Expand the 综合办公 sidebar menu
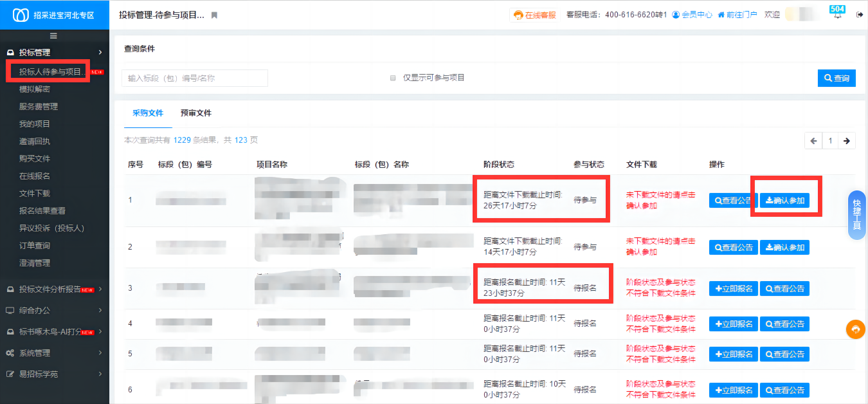 click(x=54, y=310)
